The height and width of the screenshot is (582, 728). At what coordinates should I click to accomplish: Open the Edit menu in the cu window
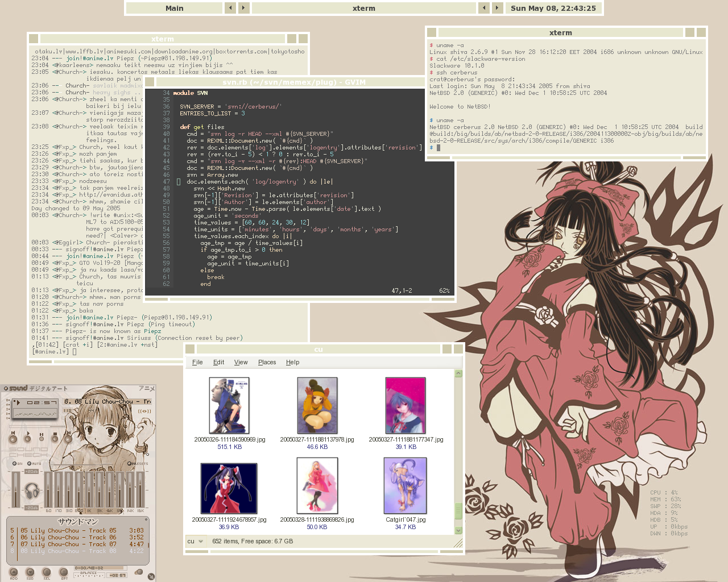(218, 362)
